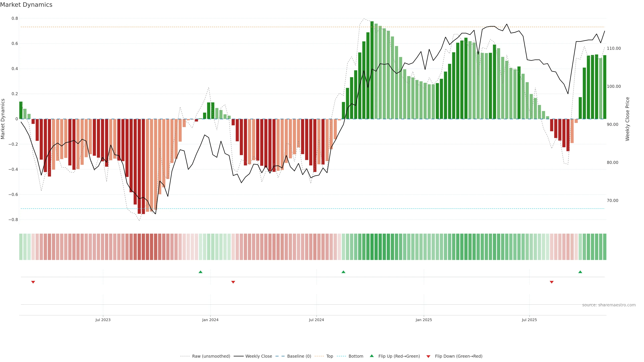This screenshot has height=362, width=644.
Task: Click green triangle icon in the legend
Action: tap(372, 356)
